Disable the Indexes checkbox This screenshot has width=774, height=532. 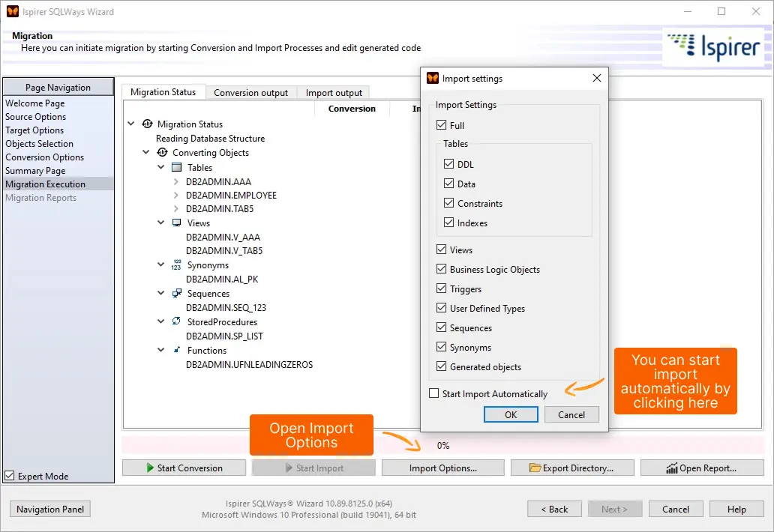click(448, 223)
